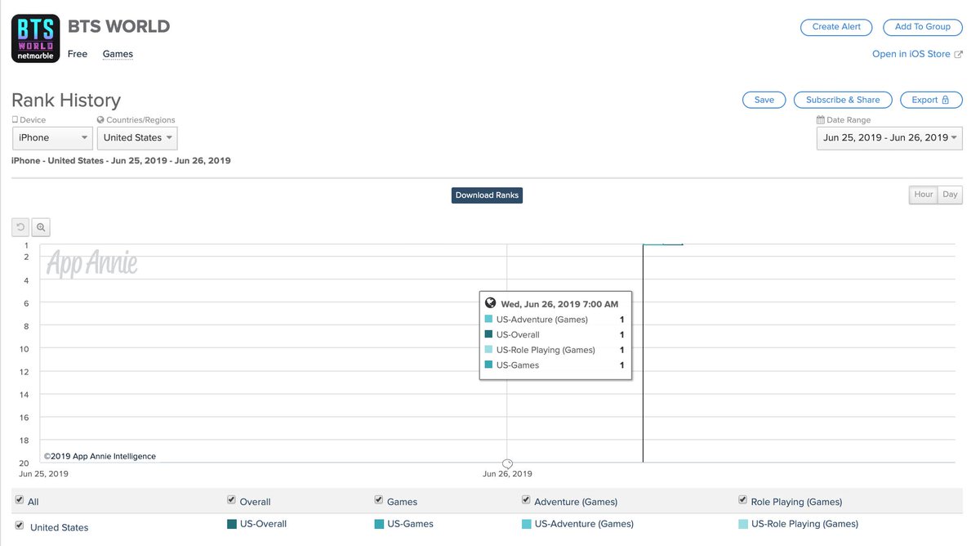Toggle the All checkbox
Screen dimensions: 980x546
[x=20, y=500]
